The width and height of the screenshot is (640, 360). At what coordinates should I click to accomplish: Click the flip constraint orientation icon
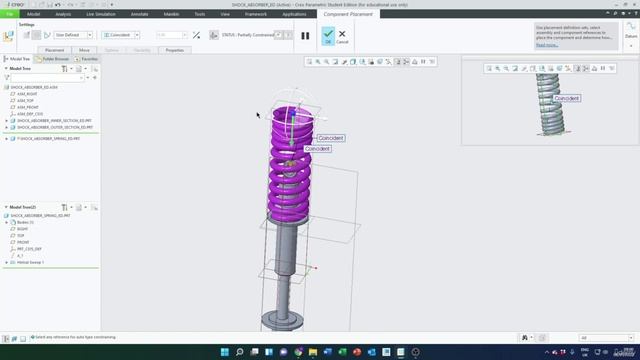(x=196, y=35)
